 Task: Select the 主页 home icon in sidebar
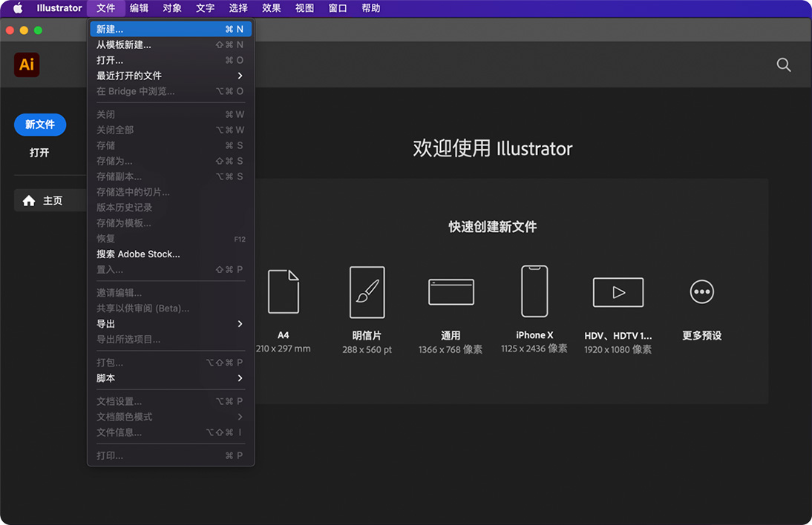click(29, 200)
